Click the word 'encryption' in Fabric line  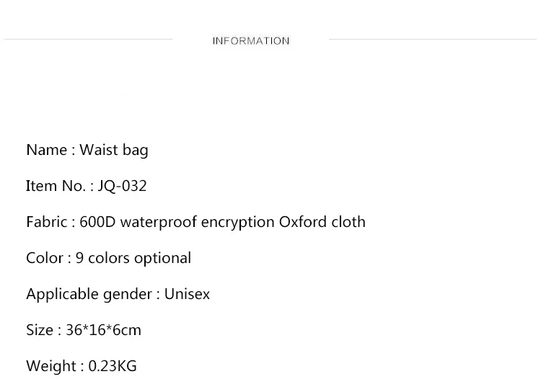[238, 223]
